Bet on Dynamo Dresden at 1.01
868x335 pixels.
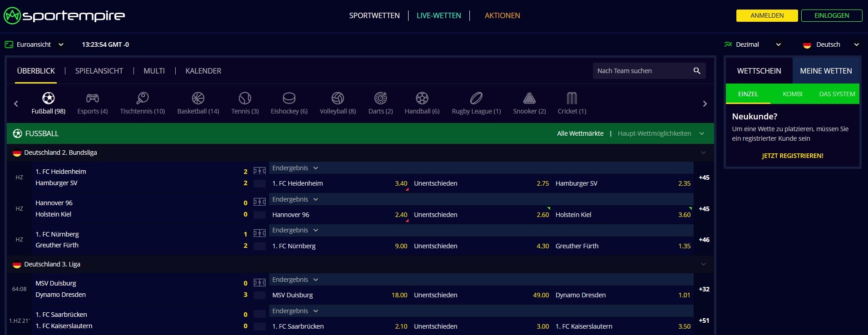[623, 295]
